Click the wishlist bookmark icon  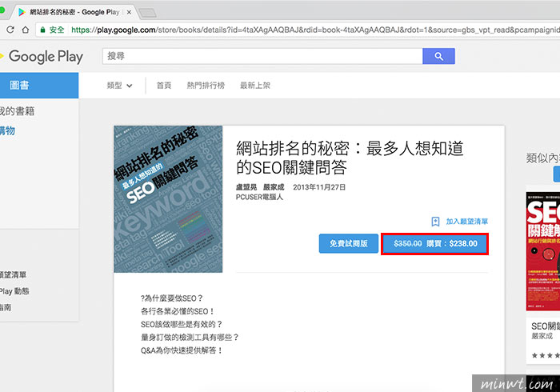435,222
